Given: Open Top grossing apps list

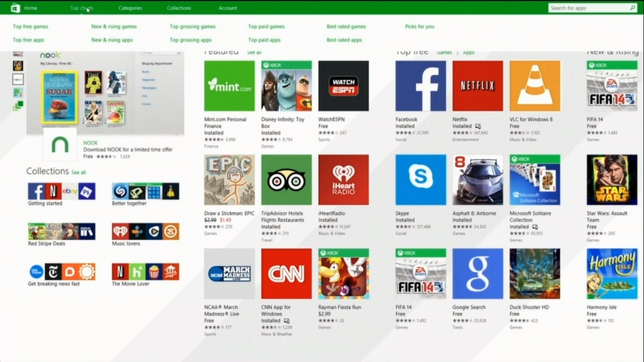Looking at the screenshot, I should coord(191,40).
